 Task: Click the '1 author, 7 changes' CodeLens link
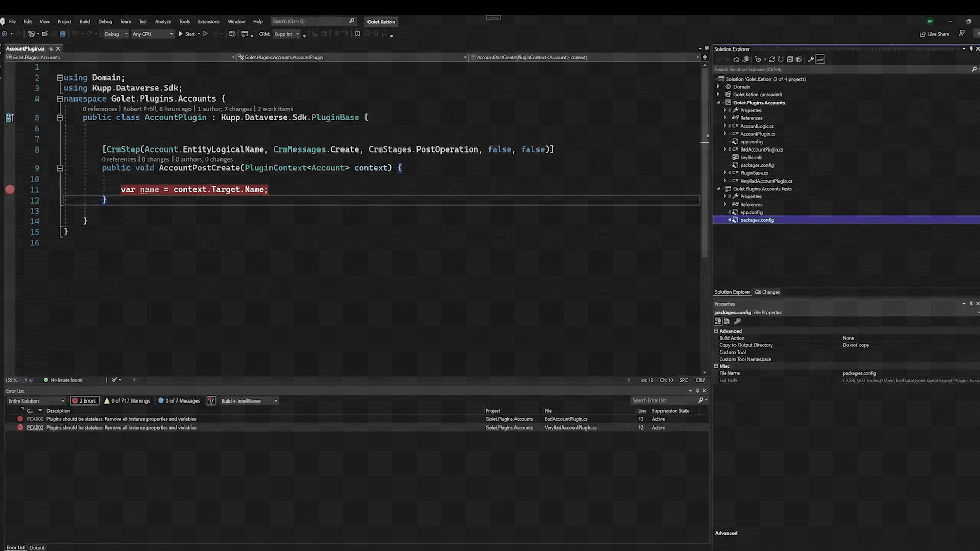click(x=225, y=109)
